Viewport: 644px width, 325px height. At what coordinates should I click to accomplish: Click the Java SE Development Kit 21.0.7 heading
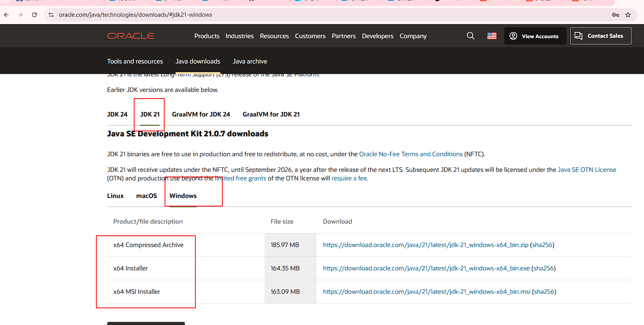tap(188, 134)
